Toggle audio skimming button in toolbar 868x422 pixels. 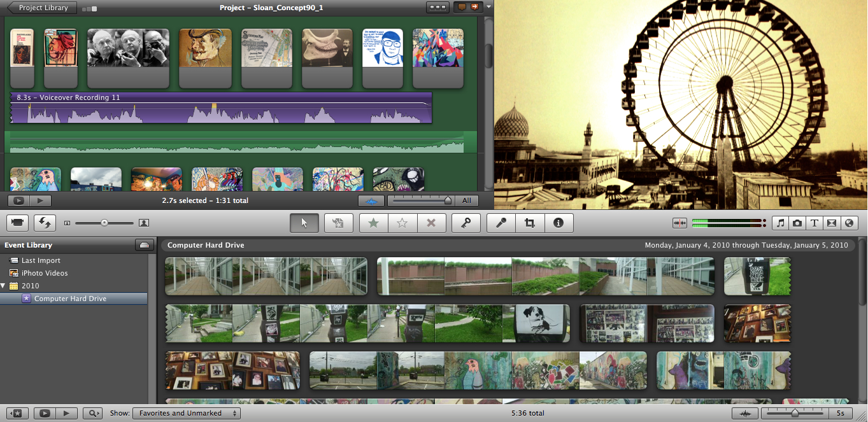tap(679, 223)
